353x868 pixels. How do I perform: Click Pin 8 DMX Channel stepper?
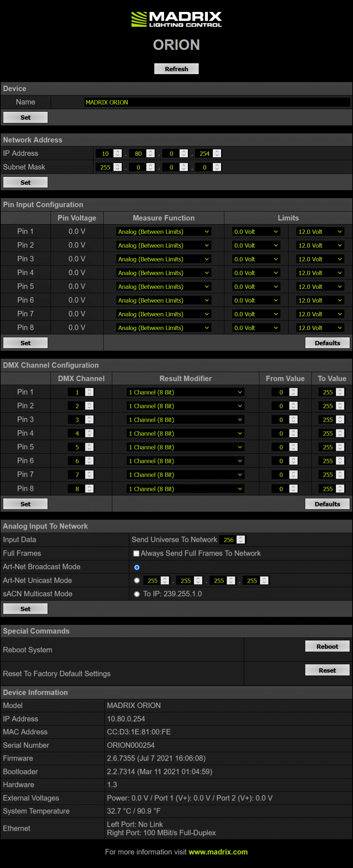pyautogui.click(x=89, y=489)
